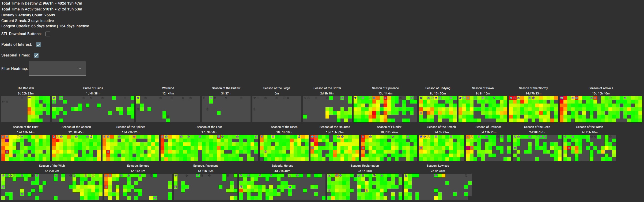Click the '15d 16h 40m' season time
Screen dimensions: 644x202
pos(601,93)
